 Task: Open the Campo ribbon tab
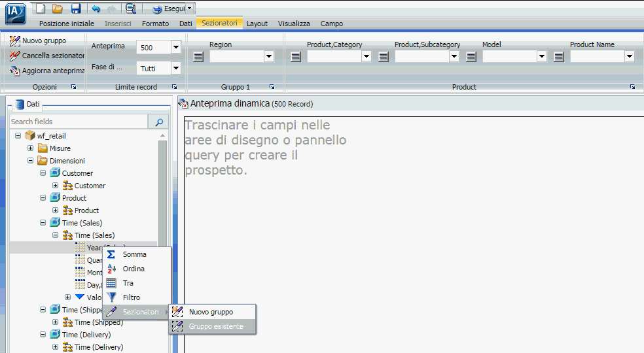[331, 24]
